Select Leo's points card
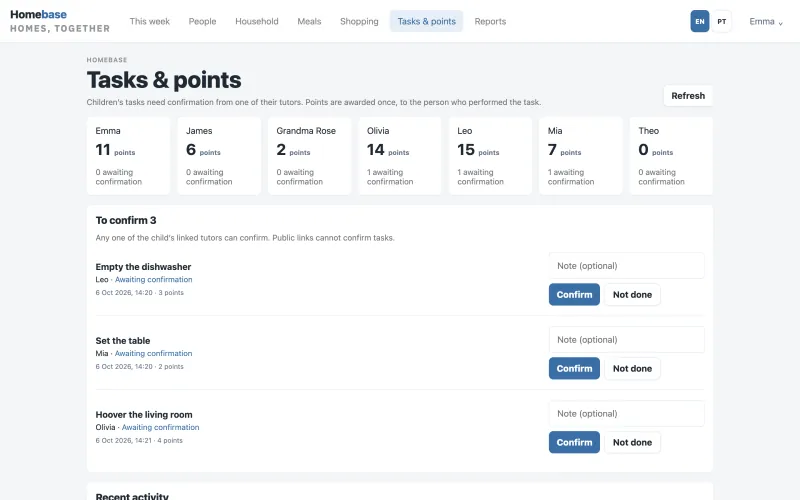The height and width of the screenshot is (500, 800). tap(490, 156)
